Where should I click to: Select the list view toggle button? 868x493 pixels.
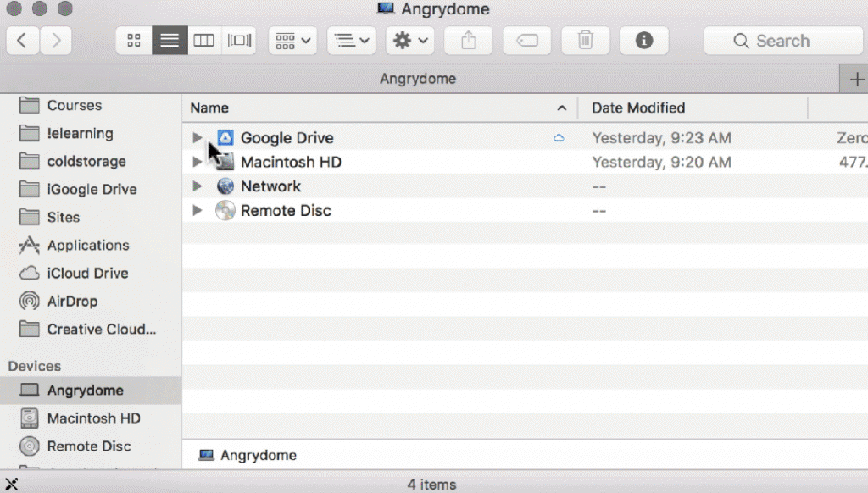coord(170,41)
